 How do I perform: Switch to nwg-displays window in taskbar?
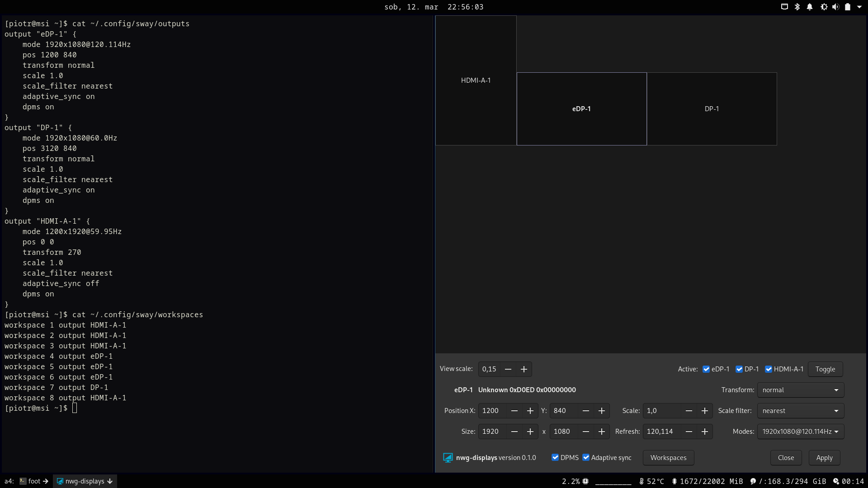[85, 481]
